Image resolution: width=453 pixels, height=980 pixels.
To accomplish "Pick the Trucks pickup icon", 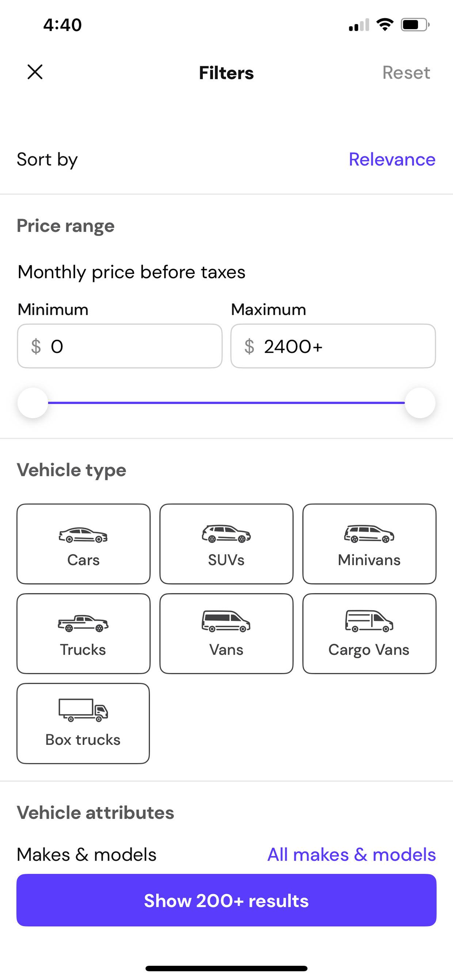I will coord(83,623).
